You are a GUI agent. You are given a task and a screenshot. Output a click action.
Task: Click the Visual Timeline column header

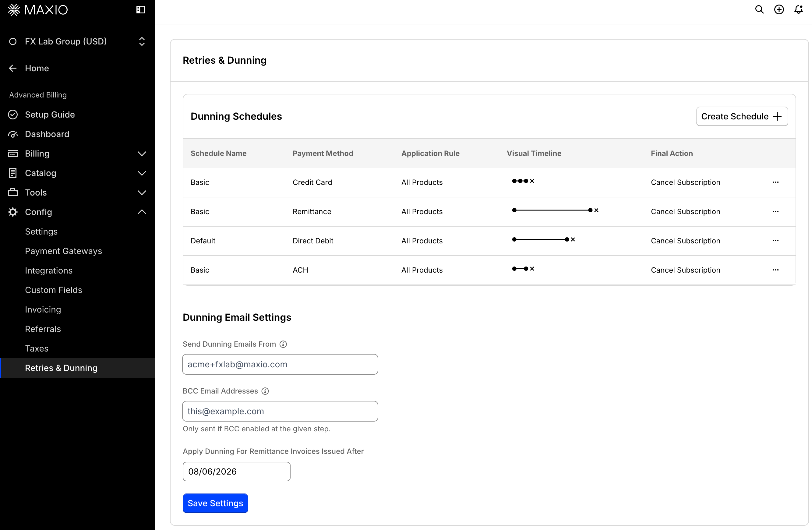click(x=534, y=153)
